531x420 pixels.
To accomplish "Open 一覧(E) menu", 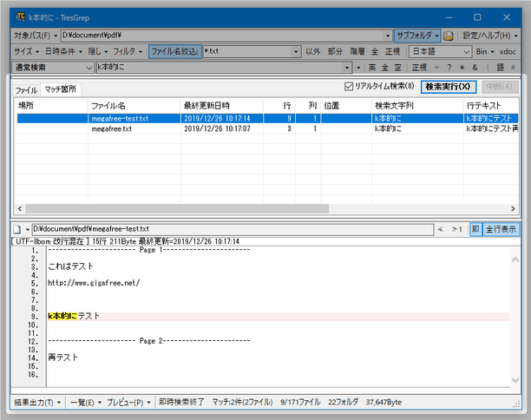I will pos(86,403).
